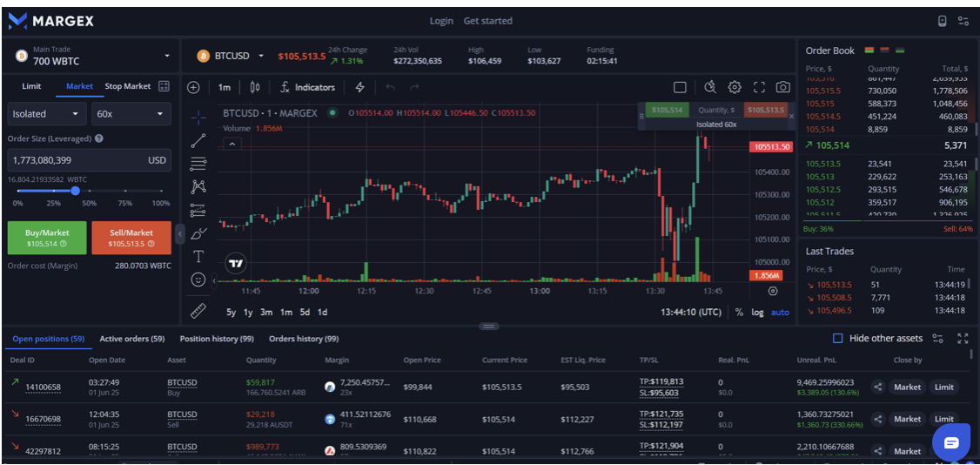Screen dimensions: 980x465
Task: Open the positions table filter settings icon
Action: pyautogui.click(x=937, y=338)
